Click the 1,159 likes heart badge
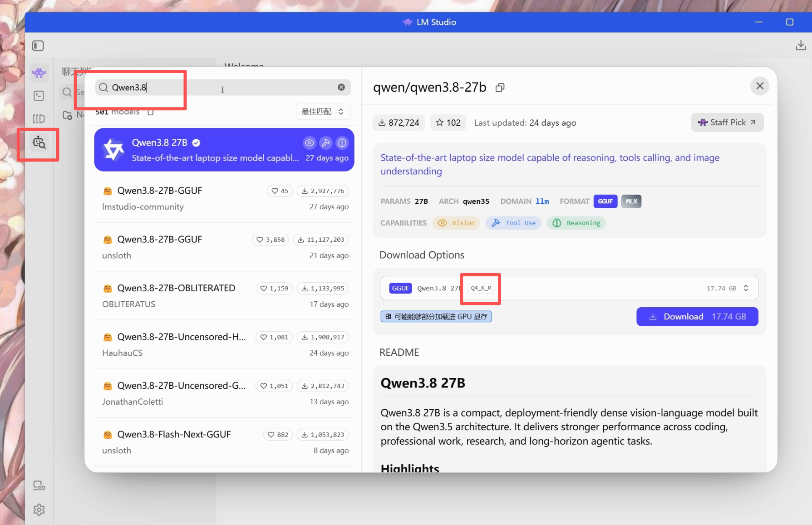 click(275, 289)
